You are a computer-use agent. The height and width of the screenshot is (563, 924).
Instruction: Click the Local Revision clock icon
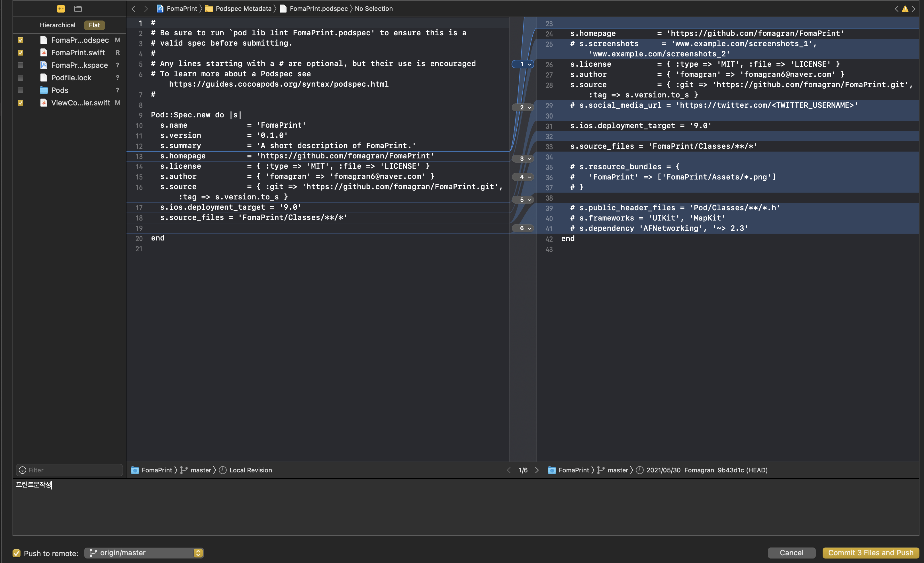(x=223, y=470)
